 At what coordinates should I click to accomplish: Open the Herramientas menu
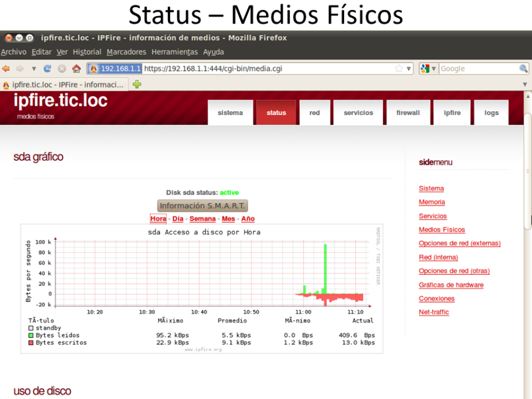coord(174,52)
